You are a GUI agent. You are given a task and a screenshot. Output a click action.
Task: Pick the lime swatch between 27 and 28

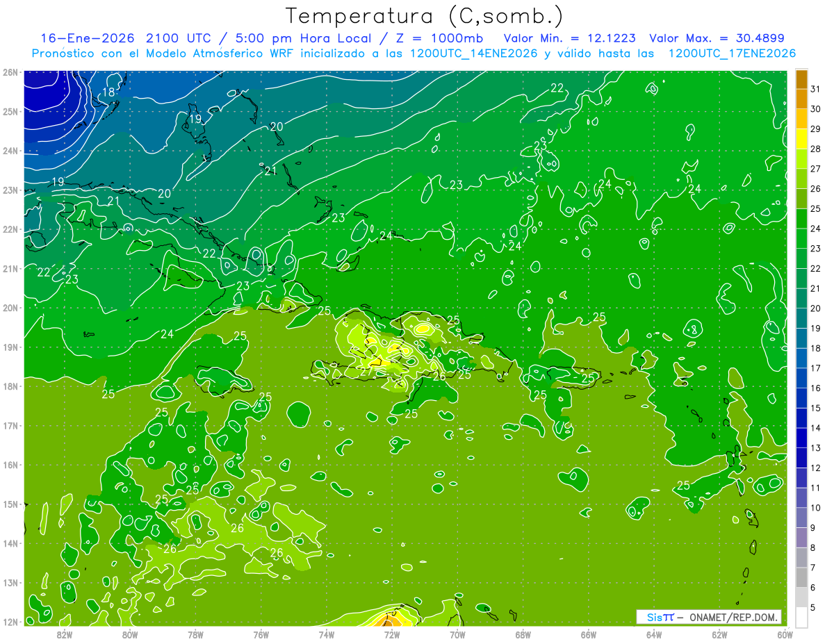point(802,159)
